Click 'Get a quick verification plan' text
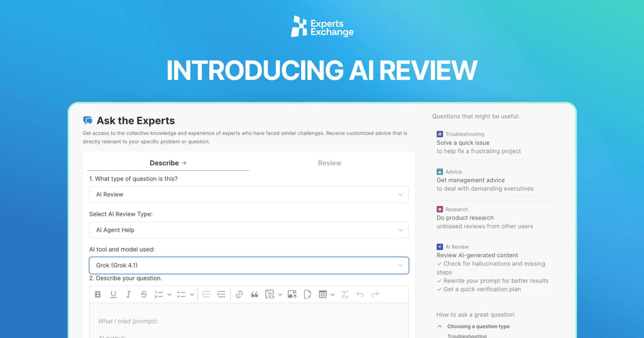644x338 pixels. pyautogui.click(x=482, y=289)
